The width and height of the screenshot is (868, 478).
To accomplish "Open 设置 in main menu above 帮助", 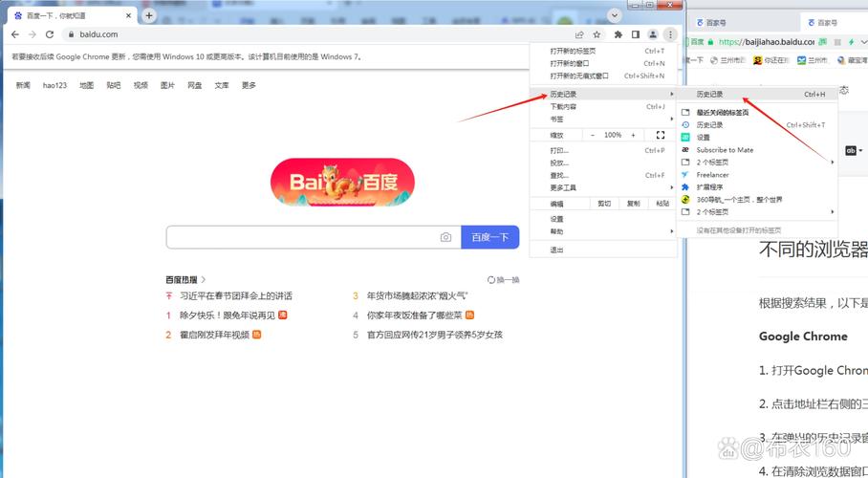I will (603, 219).
